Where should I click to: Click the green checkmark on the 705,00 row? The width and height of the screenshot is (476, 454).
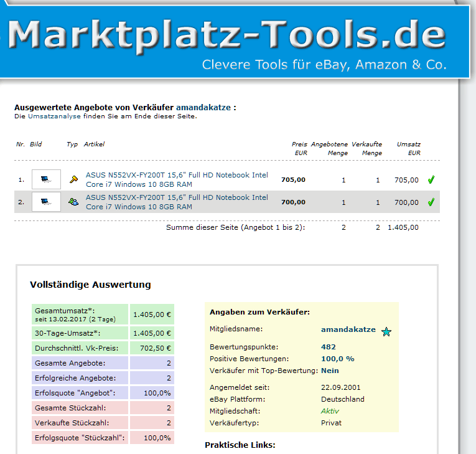tap(431, 180)
